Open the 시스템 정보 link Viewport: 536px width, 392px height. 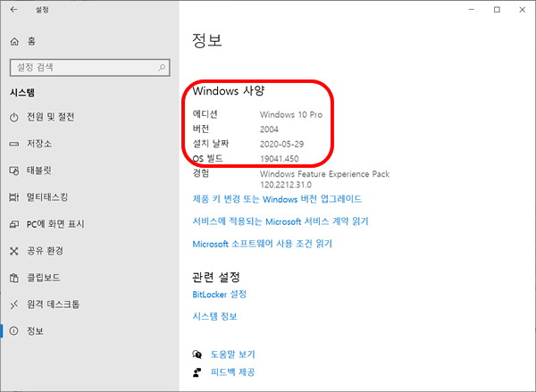[x=214, y=316]
